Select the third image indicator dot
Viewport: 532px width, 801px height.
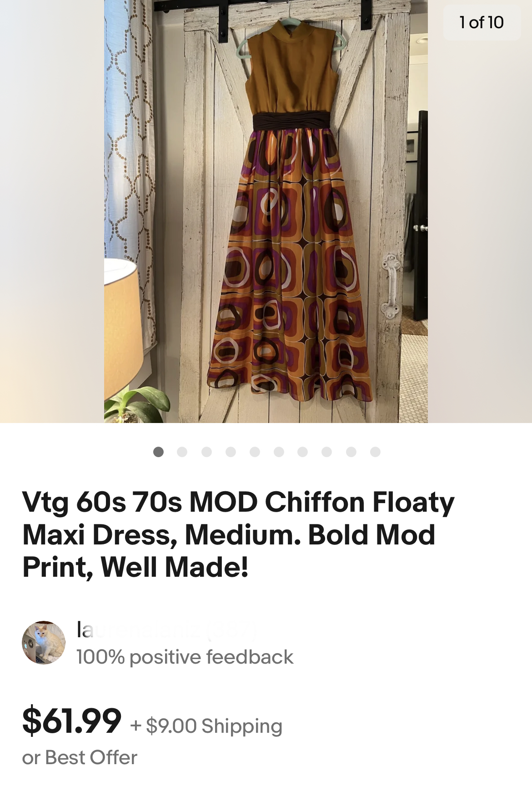pyautogui.click(x=206, y=452)
